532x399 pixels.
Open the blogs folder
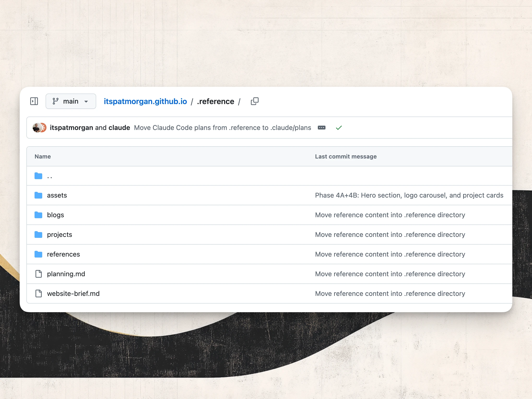tap(56, 215)
